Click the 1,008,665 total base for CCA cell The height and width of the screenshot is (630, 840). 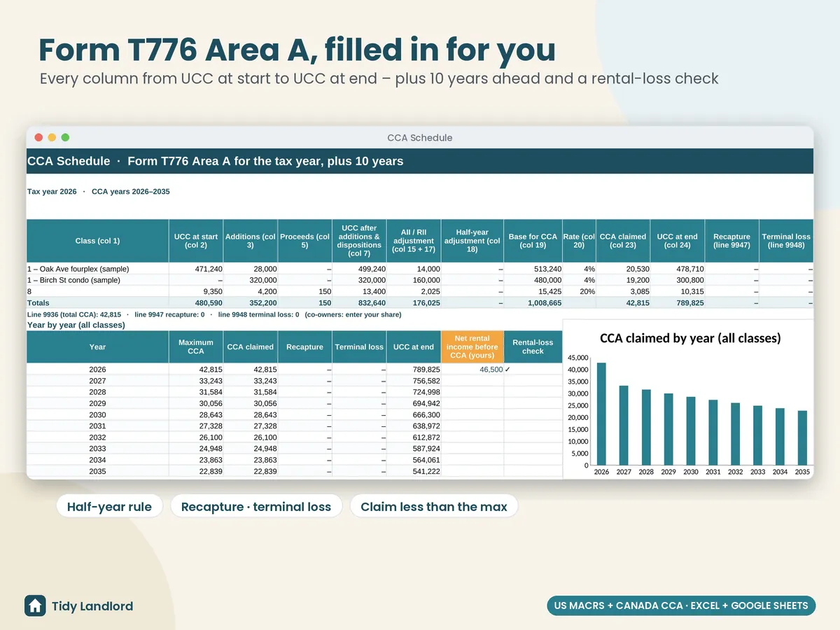pyautogui.click(x=533, y=302)
